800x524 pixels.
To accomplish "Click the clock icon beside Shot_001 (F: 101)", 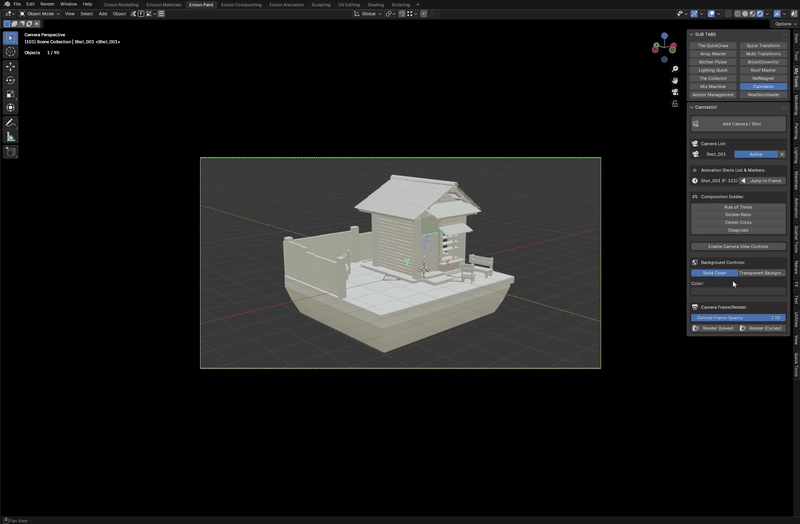I will [x=694, y=181].
